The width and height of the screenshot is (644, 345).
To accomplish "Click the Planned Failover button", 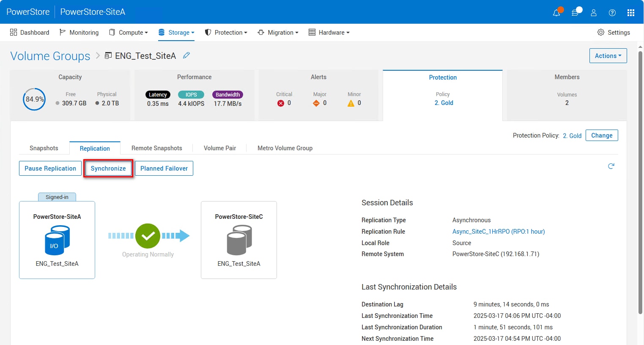I will click(x=164, y=168).
